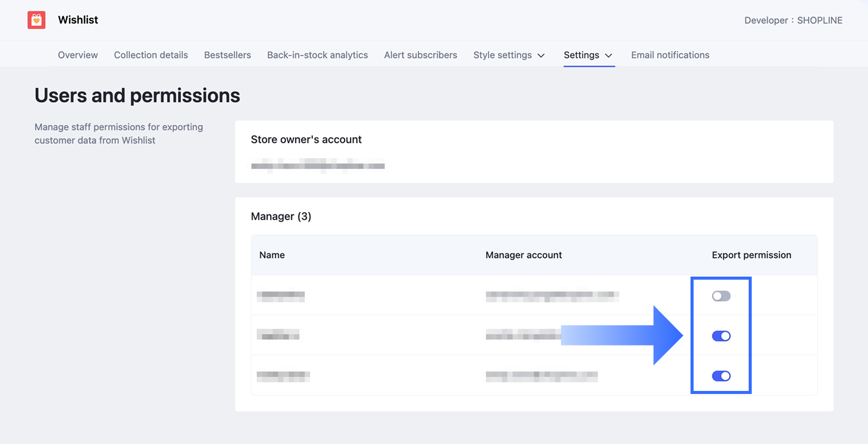View the Back-in-stock analytics tab
This screenshot has width=868, height=444.
(317, 55)
